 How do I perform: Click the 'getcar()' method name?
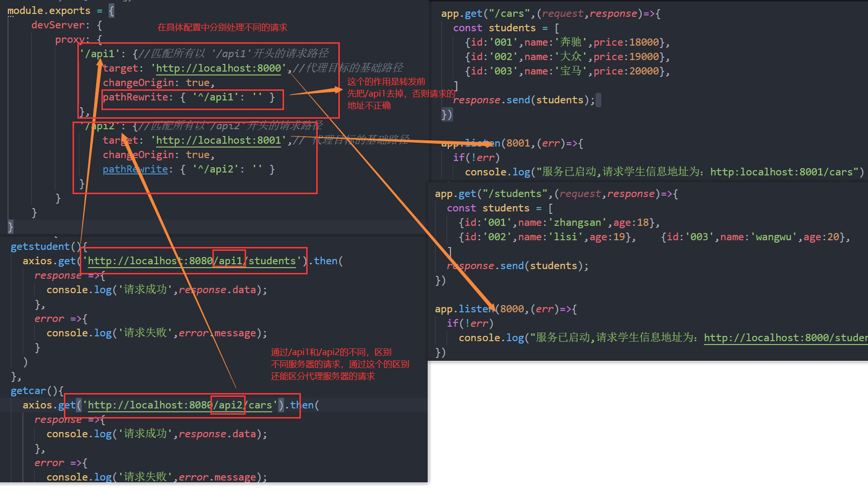click(34, 391)
